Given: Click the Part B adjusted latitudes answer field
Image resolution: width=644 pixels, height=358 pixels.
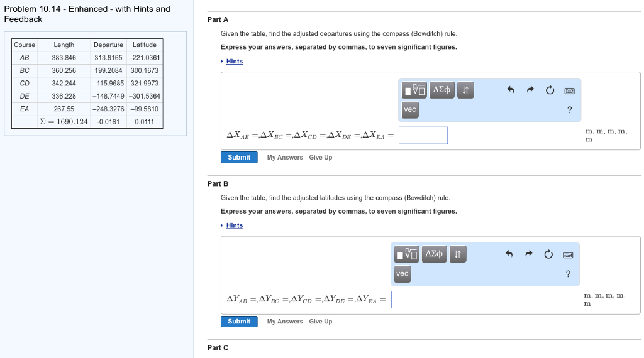Looking at the screenshot, I should click(416, 300).
